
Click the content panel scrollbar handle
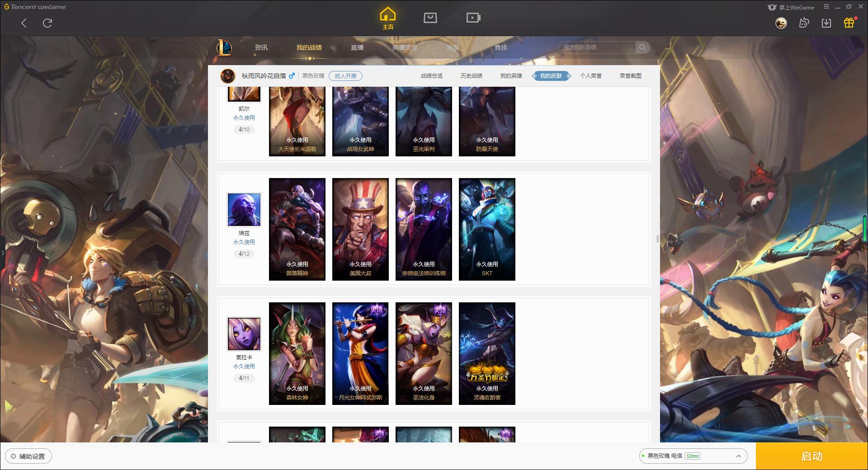[658, 239]
